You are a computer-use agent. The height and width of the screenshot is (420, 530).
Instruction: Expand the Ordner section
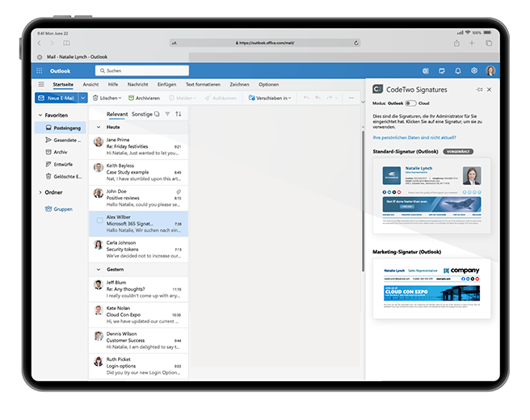[x=40, y=192]
